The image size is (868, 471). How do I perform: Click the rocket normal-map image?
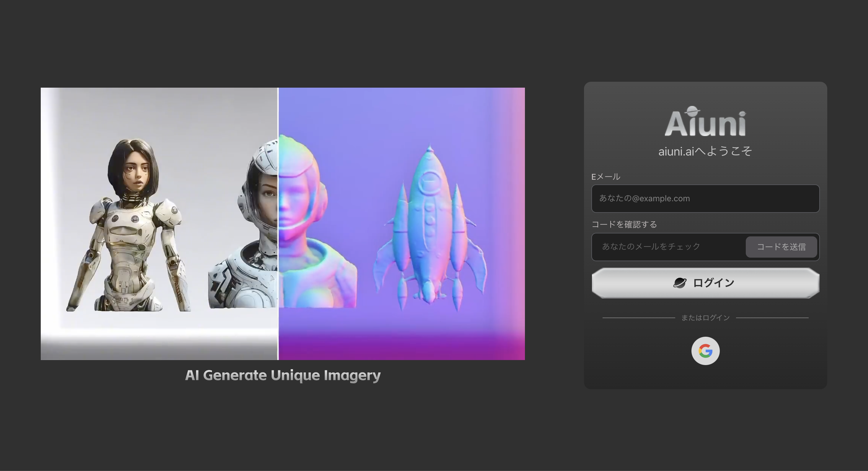click(x=429, y=228)
